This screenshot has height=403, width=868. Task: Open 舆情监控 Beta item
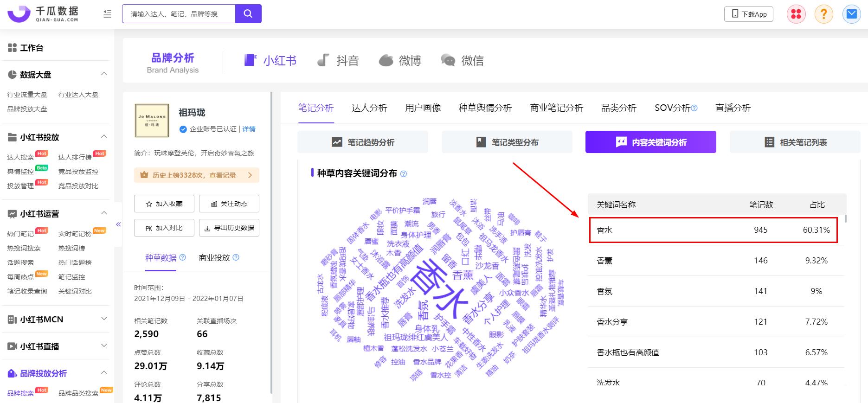(20, 172)
